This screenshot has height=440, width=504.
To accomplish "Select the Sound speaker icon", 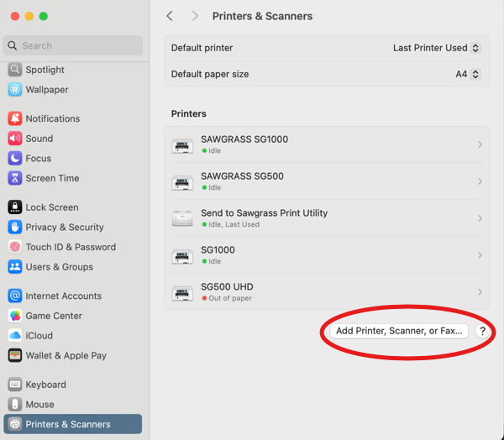I will [15, 139].
